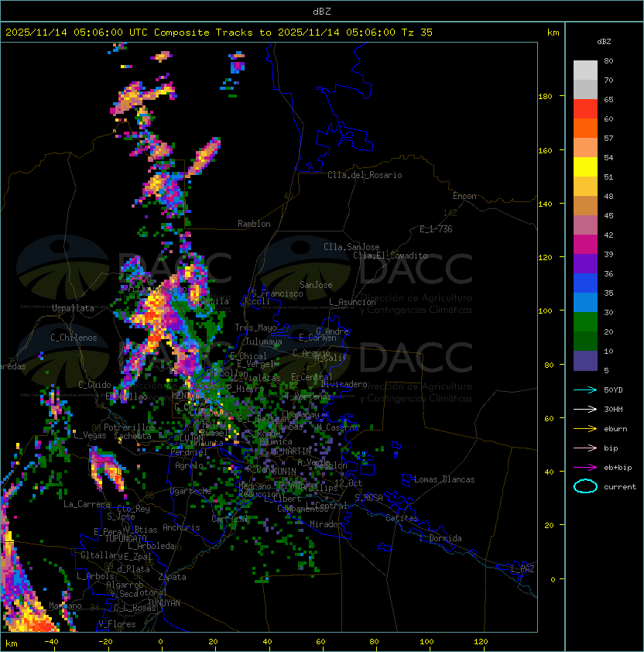Click the 'Anchoris' map label
The height and width of the screenshot is (652, 644).
(181, 527)
